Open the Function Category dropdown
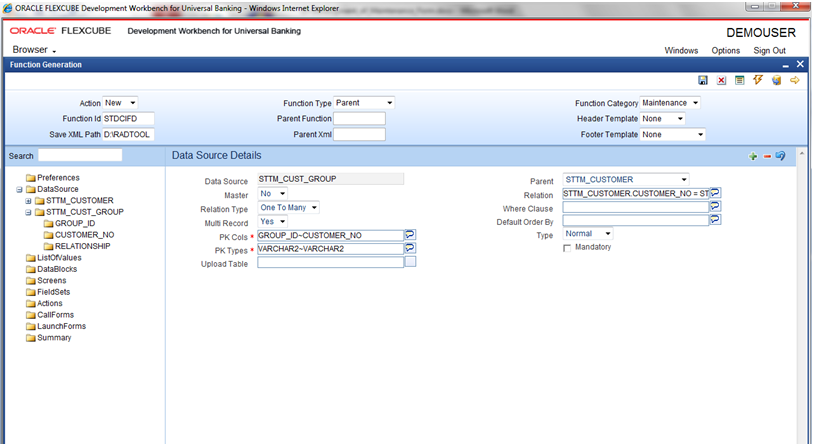The width and height of the screenshot is (813, 444). (x=670, y=103)
